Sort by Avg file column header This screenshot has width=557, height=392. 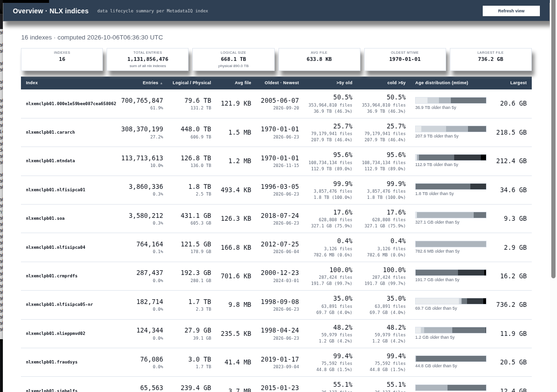[x=243, y=83]
